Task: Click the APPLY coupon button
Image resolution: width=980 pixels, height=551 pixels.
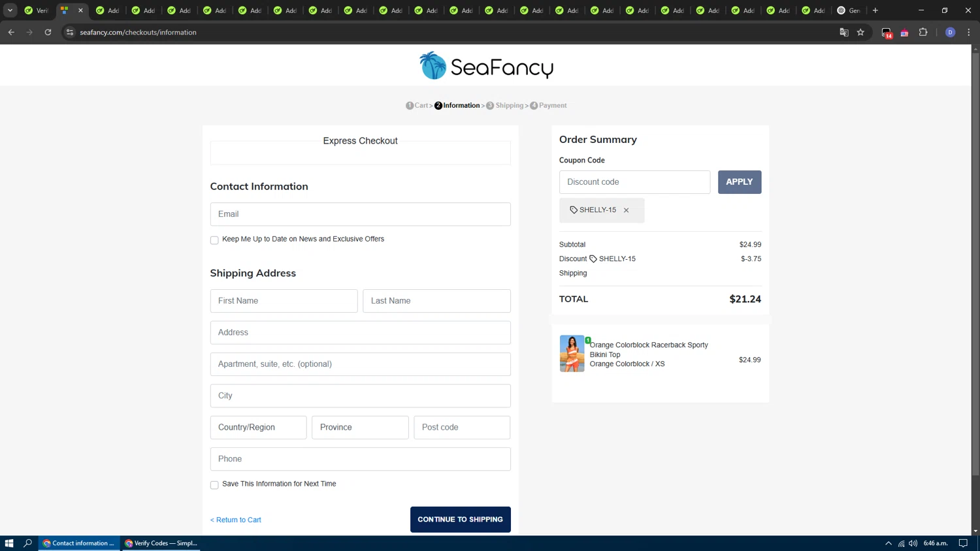Action: coord(740,182)
